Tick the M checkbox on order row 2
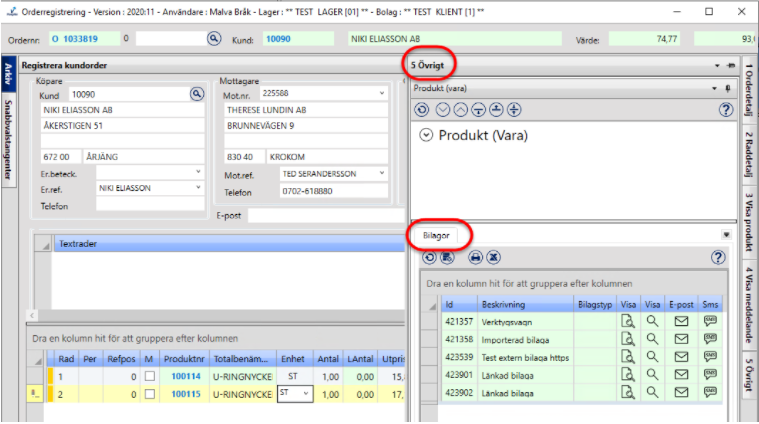Viewport: 759px width, 424px height. pos(149,394)
